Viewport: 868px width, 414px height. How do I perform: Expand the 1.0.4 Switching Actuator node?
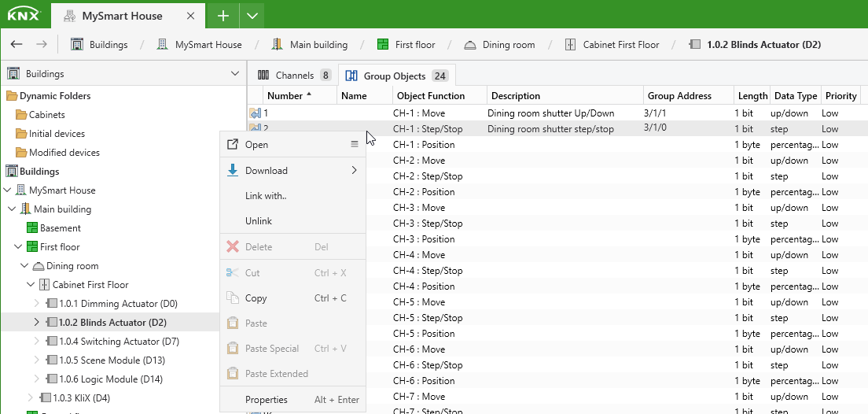click(x=37, y=341)
